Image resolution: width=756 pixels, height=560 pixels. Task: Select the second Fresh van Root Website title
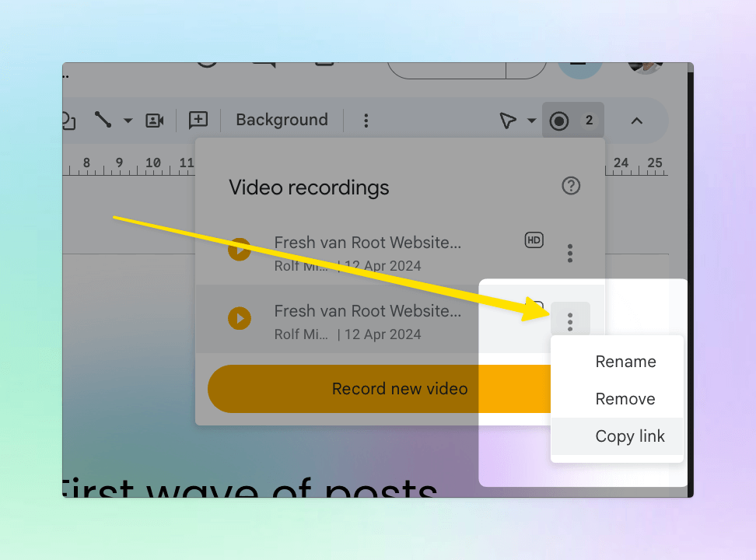368,311
